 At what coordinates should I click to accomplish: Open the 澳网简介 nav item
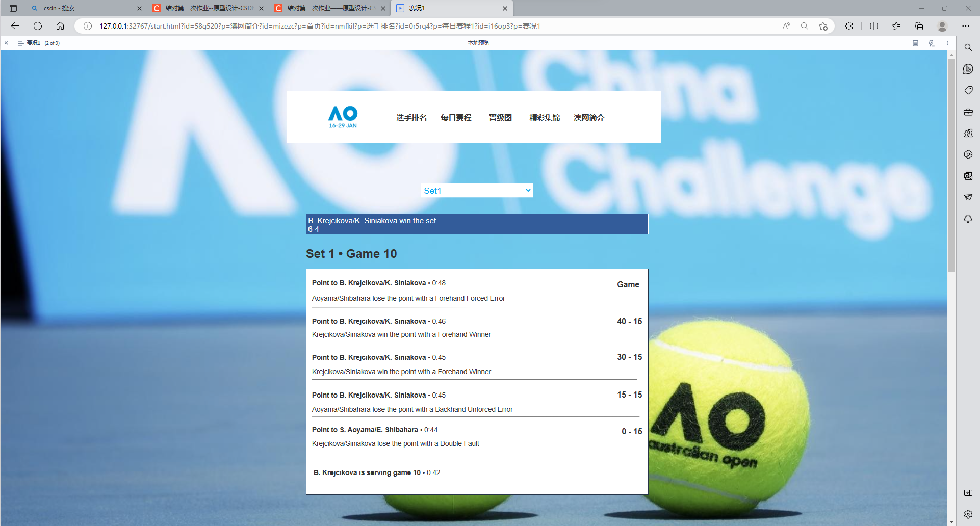coord(589,118)
